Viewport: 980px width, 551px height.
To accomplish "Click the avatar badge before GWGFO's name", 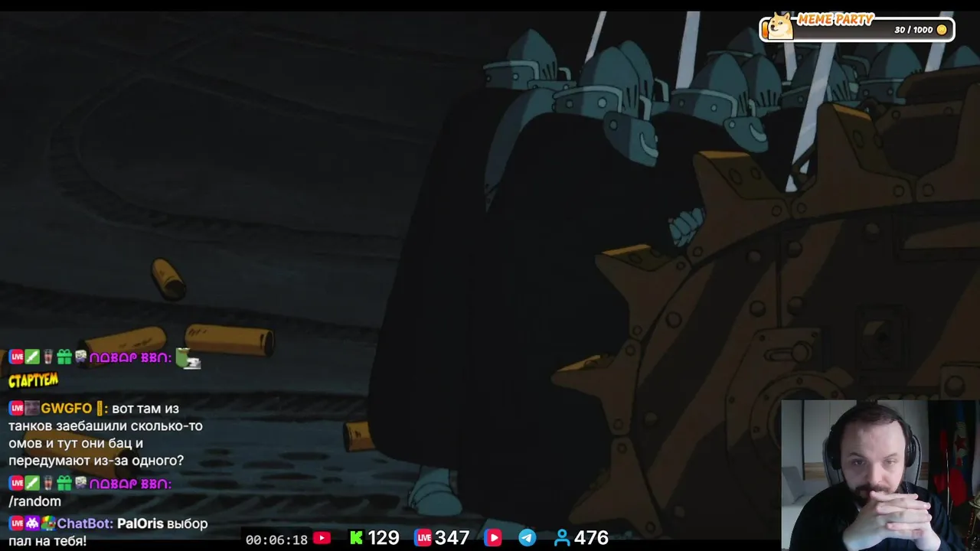I will point(31,408).
